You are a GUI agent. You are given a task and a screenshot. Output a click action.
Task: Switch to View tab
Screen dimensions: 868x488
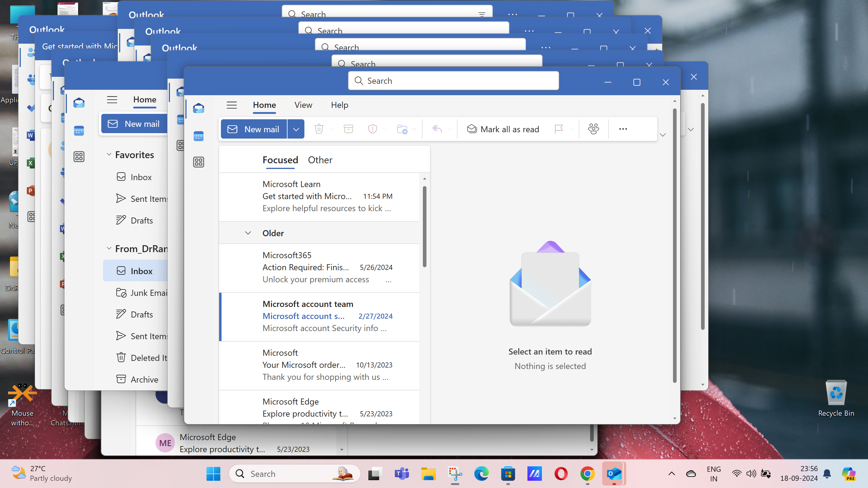point(303,105)
